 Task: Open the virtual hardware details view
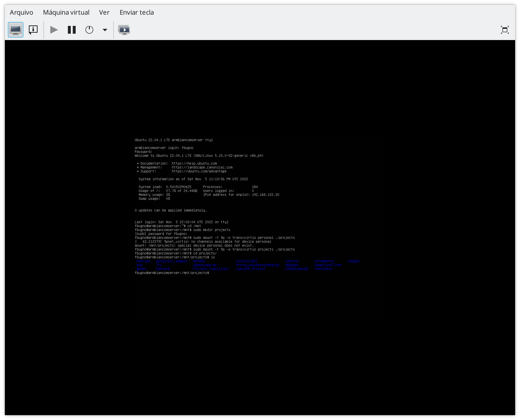click(33, 30)
